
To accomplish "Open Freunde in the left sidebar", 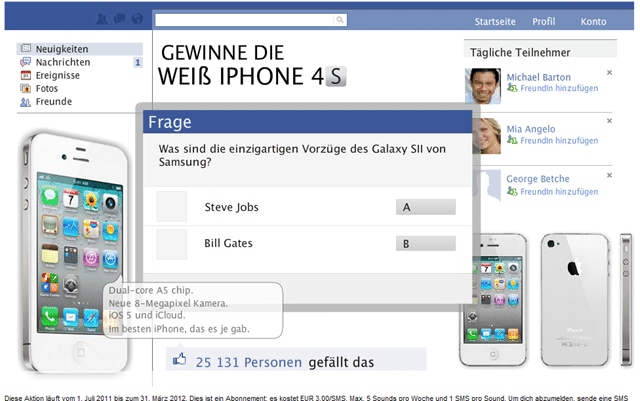I will [53, 101].
